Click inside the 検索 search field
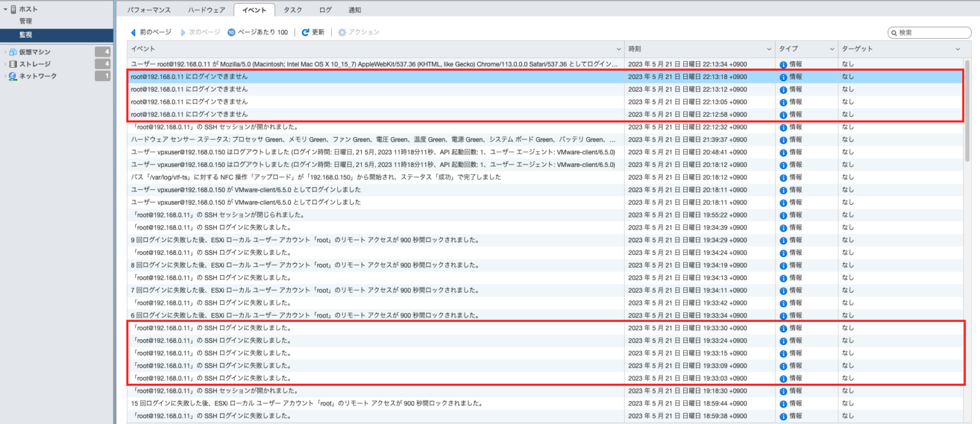 (928, 31)
